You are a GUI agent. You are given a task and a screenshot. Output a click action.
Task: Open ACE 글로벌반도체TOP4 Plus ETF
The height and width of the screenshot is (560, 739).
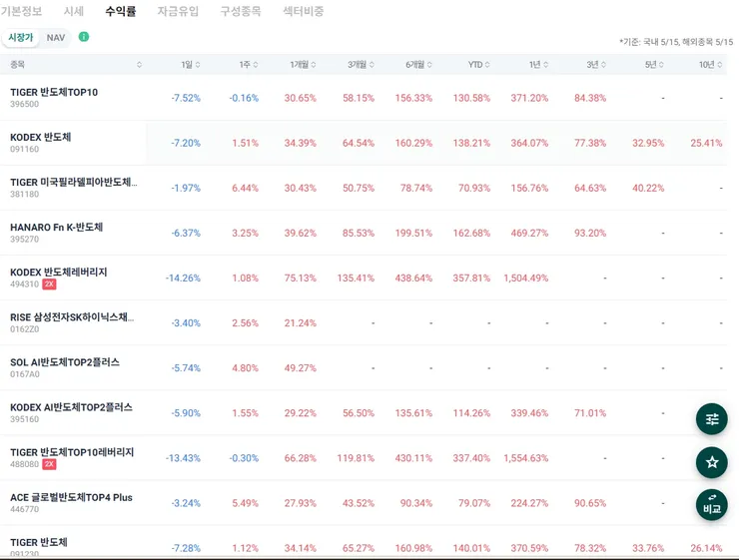click(x=363, y=502)
